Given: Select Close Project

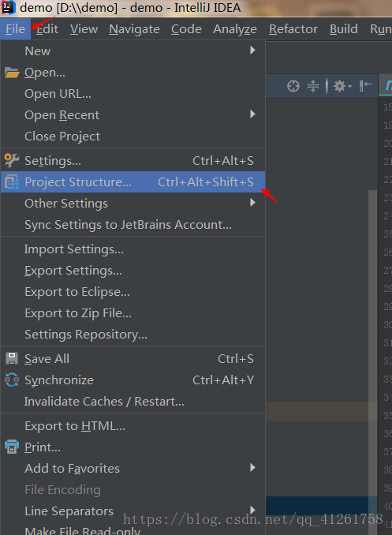Looking at the screenshot, I should 133,137.
